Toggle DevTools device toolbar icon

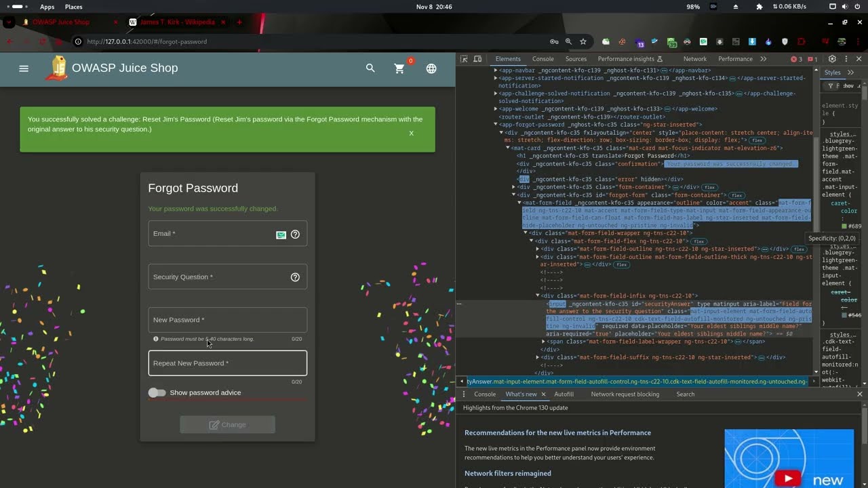[477, 59]
